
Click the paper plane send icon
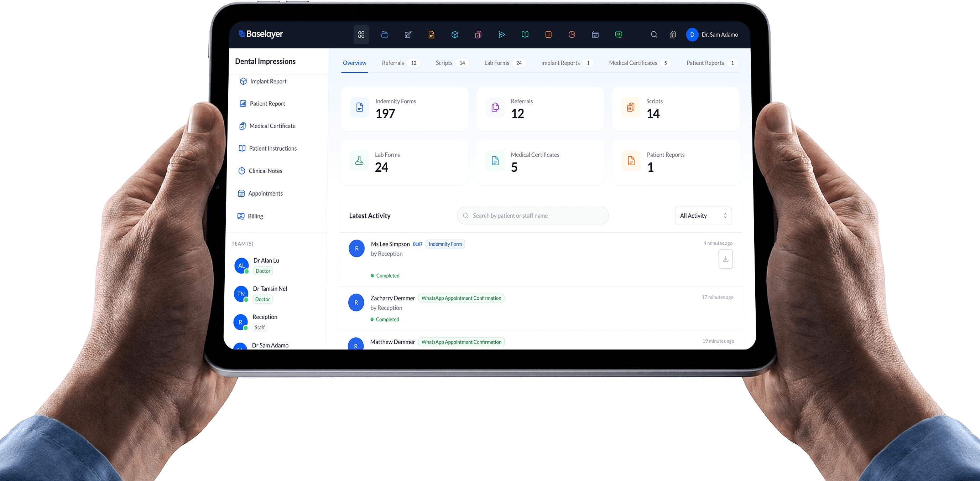pos(501,35)
